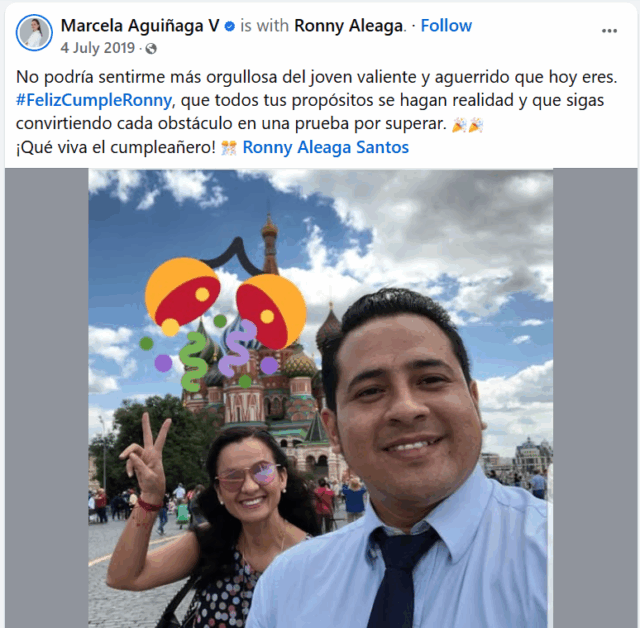Open the 4 July 2019 timestamp

click(x=98, y=48)
